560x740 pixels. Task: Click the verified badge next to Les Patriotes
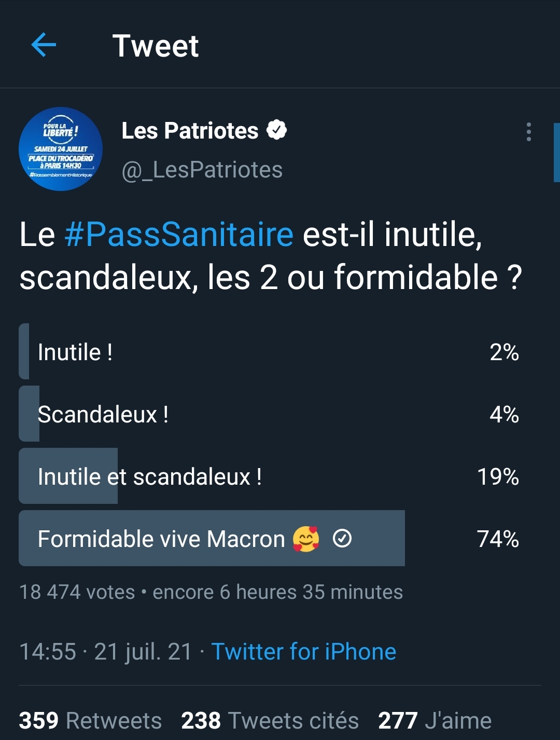pyautogui.click(x=277, y=130)
